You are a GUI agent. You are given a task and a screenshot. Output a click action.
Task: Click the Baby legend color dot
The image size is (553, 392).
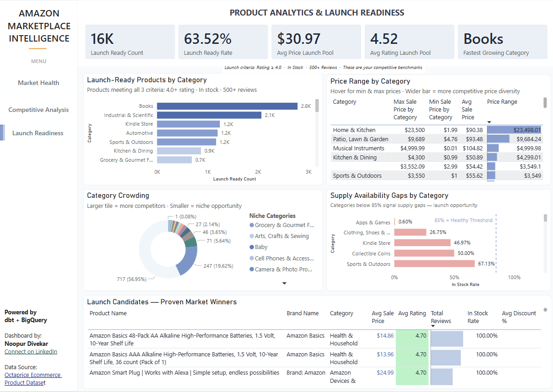click(x=251, y=247)
